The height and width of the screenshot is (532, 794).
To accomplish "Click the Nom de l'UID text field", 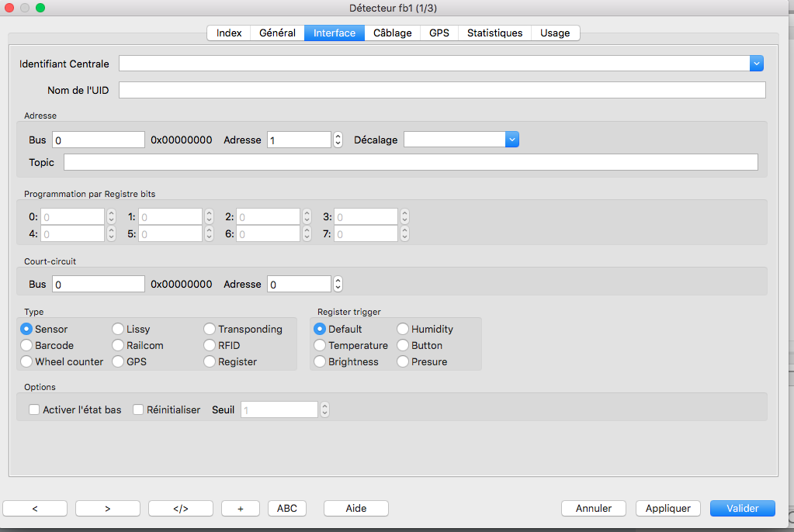I will [x=442, y=90].
